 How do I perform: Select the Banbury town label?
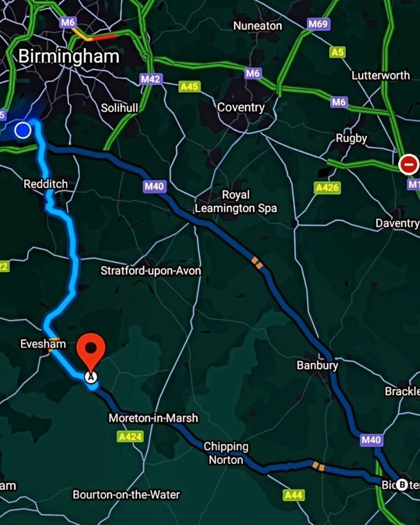317,365
